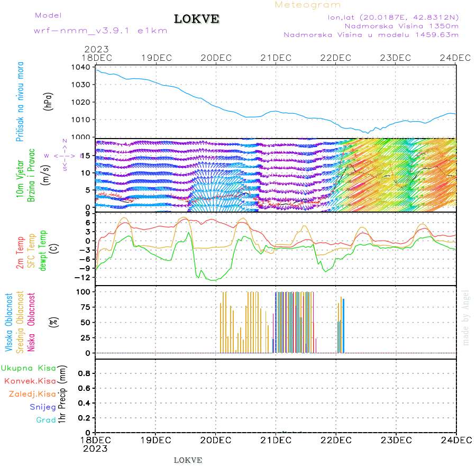Click the 1020 pressure axis tick label
The width and height of the screenshot is (476, 476).
81,102
